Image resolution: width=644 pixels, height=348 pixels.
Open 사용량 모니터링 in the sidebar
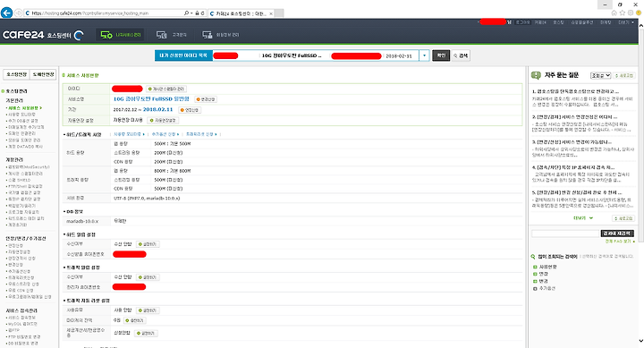[x=21, y=115]
